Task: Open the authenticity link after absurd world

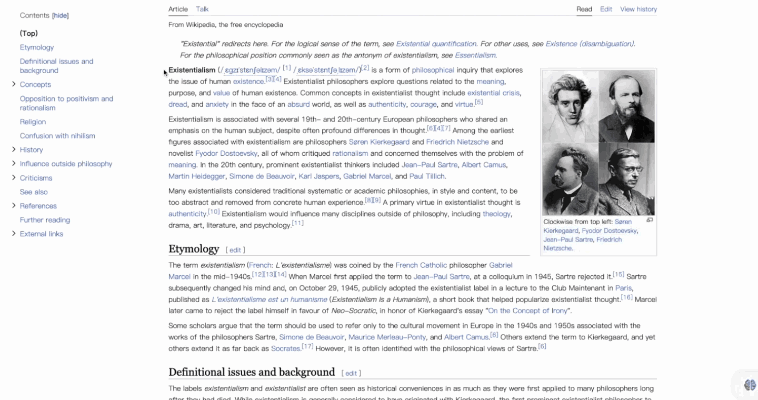Action: pyautogui.click(x=387, y=104)
